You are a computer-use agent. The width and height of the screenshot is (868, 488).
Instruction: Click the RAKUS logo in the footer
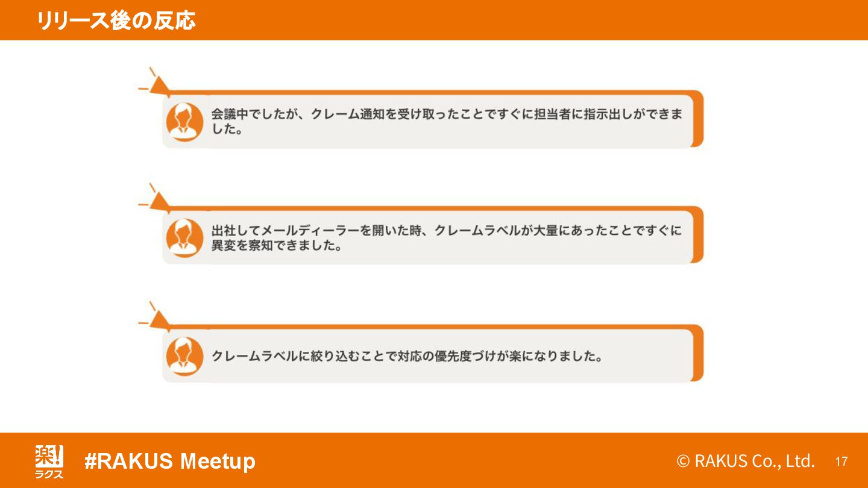tap(49, 461)
